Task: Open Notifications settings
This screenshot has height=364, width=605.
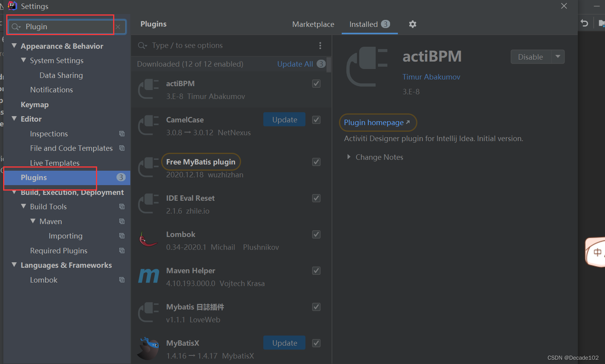Action: pos(51,90)
